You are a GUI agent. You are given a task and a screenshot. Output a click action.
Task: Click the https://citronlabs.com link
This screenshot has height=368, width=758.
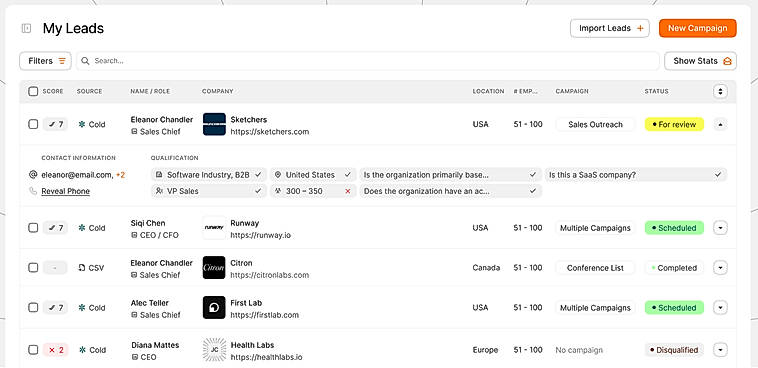click(270, 275)
